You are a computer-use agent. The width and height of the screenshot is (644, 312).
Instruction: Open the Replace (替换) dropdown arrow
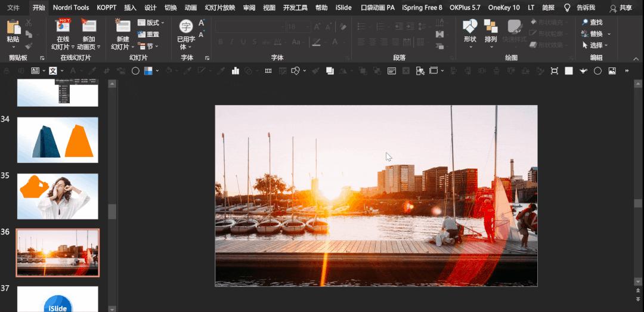(x=609, y=34)
